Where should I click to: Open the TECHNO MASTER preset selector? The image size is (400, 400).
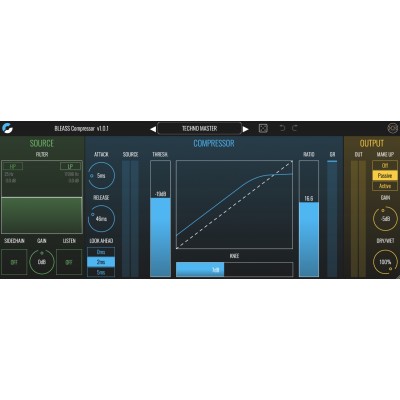click(x=199, y=128)
